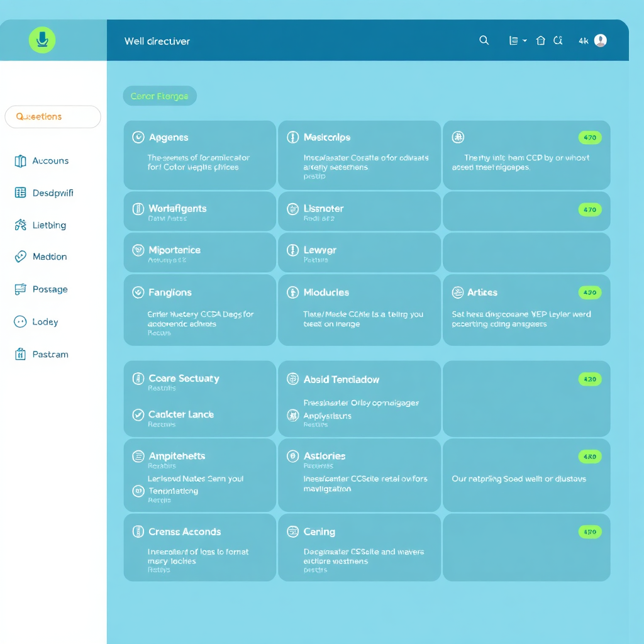Toggle the 420 badge on Asbid Tendiadow row
The image size is (644, 644).
[590, 379]
